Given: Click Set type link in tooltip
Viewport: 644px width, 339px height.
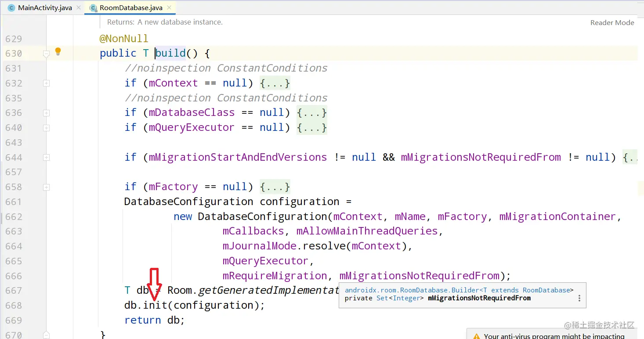Looking at the screenshot, I should click(382, 298).
